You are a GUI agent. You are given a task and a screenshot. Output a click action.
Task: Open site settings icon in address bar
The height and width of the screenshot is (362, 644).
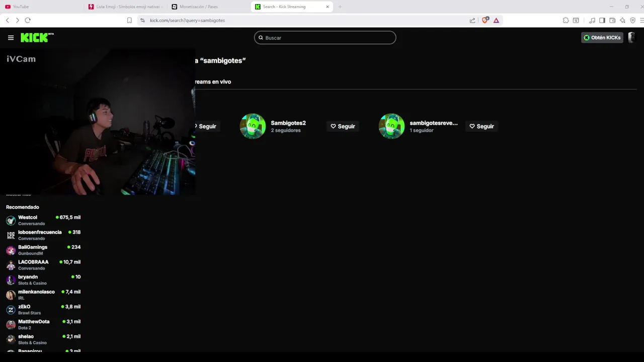tap(142, 20)
